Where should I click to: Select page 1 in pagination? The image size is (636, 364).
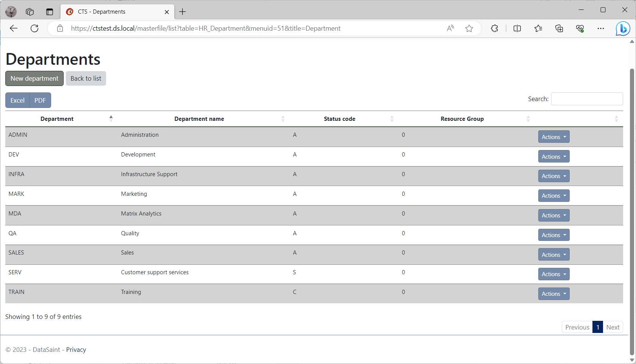tap(598, 327)
